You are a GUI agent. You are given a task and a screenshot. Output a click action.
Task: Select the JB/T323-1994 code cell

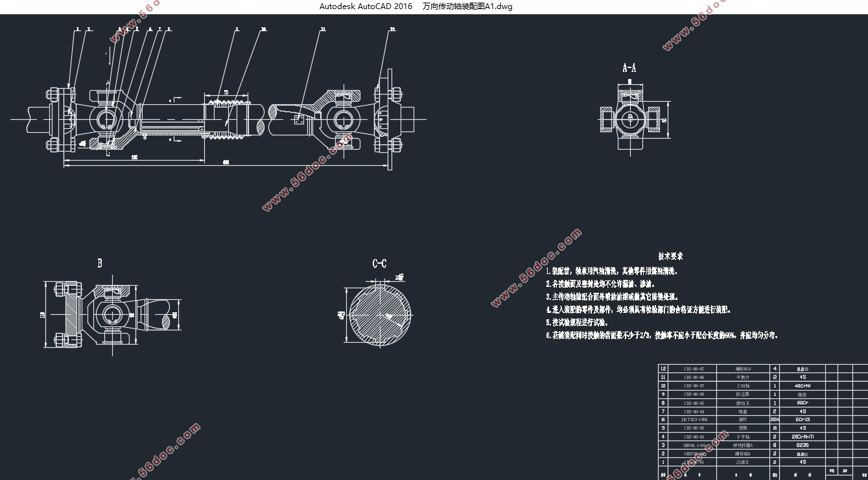[x=693, y=420]
